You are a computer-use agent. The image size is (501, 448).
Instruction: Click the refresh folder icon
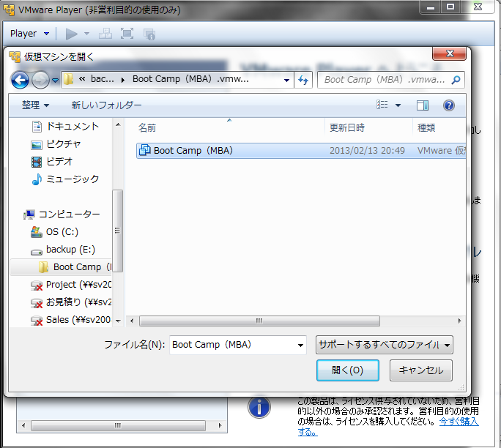(303, 80)
